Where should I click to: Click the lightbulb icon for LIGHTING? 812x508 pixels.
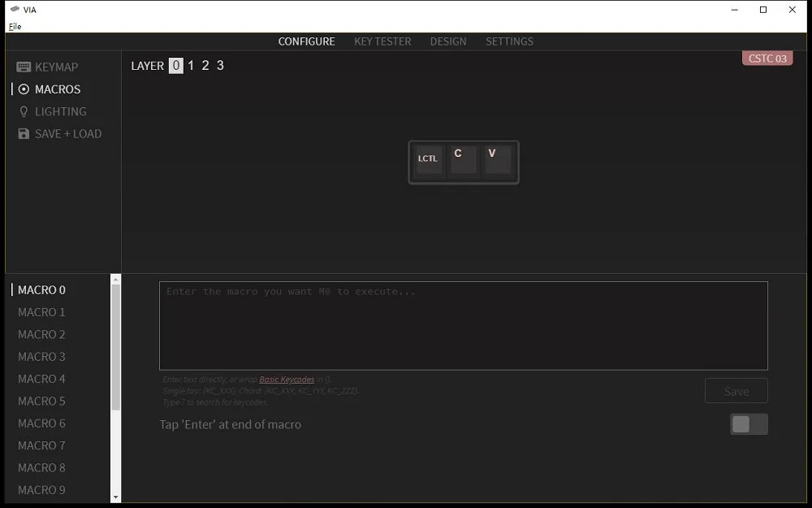24,111
